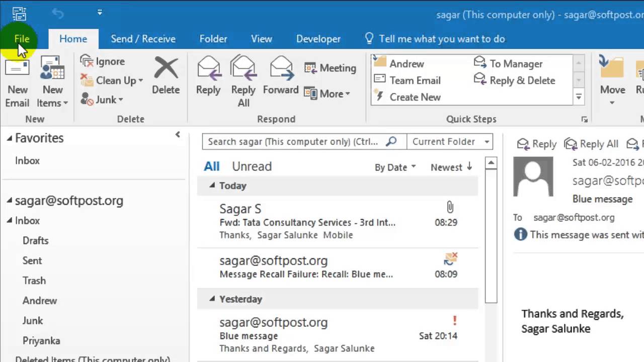The image size is (644, 362).
Task: Switch to the View tab
Action: 262,39
